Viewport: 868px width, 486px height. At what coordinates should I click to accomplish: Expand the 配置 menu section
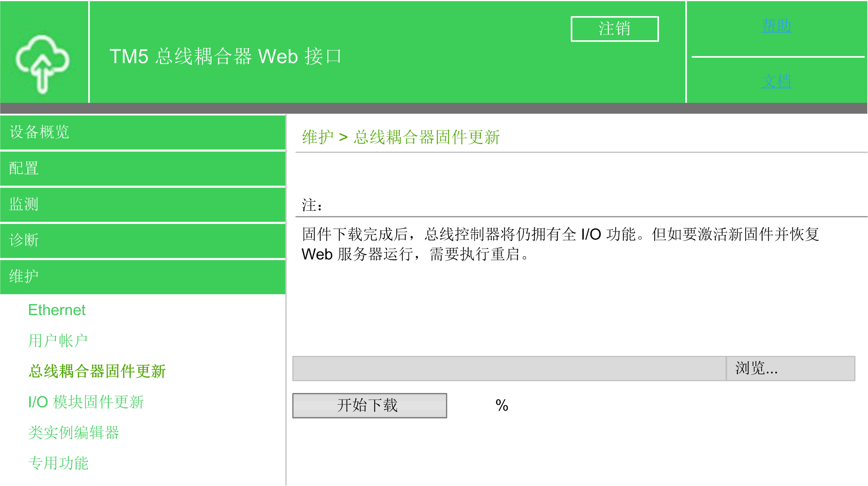[143, 168]
